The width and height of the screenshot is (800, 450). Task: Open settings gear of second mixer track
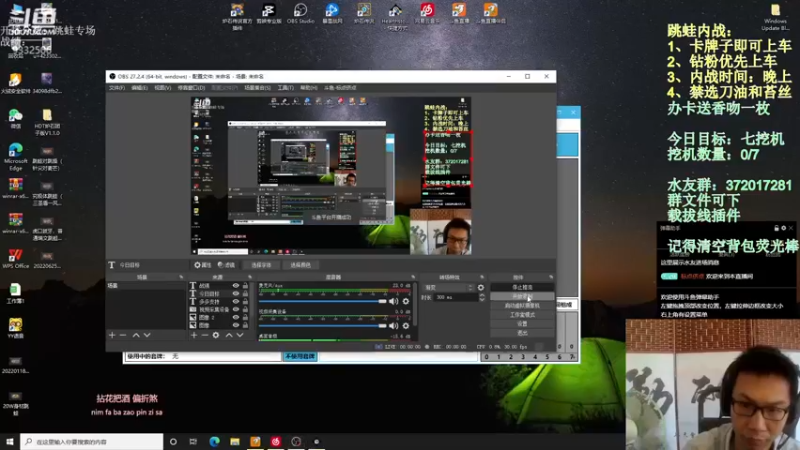pyautogui.click(x=406, y=326)
